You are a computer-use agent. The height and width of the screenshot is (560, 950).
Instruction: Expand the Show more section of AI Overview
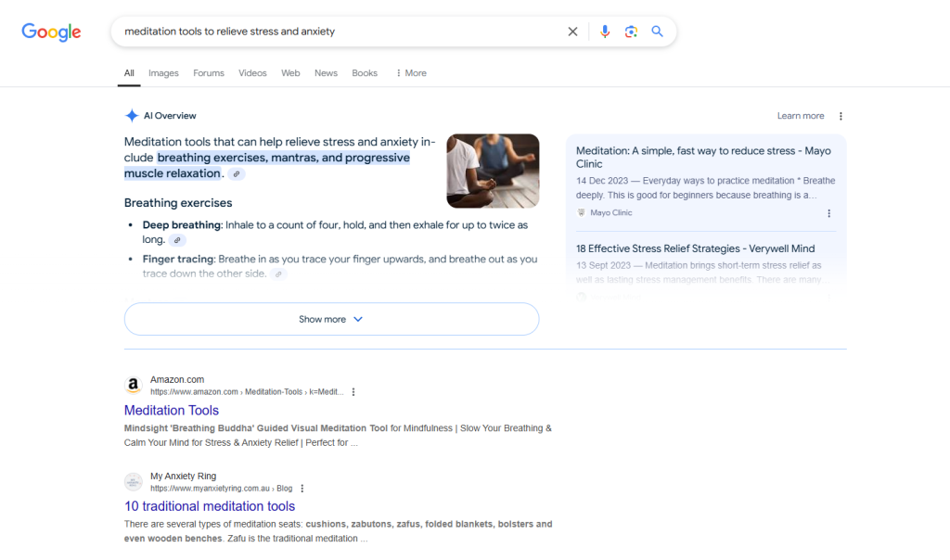(330, 318)
